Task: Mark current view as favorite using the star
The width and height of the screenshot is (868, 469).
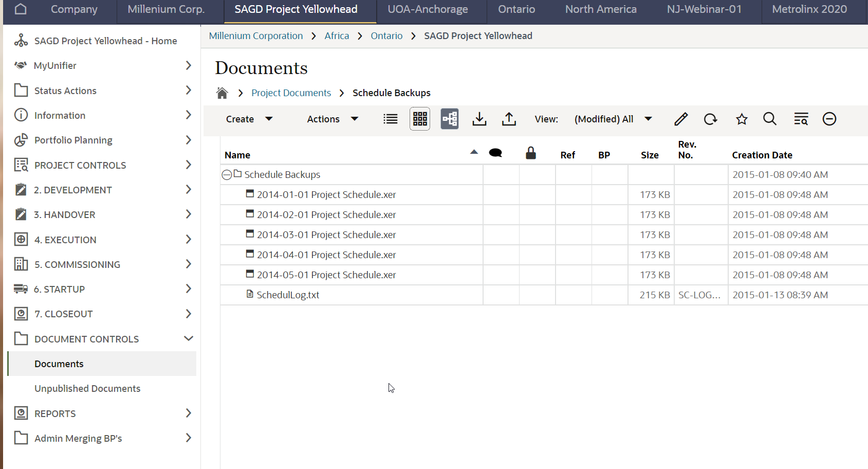Action: tap(742, 119)
